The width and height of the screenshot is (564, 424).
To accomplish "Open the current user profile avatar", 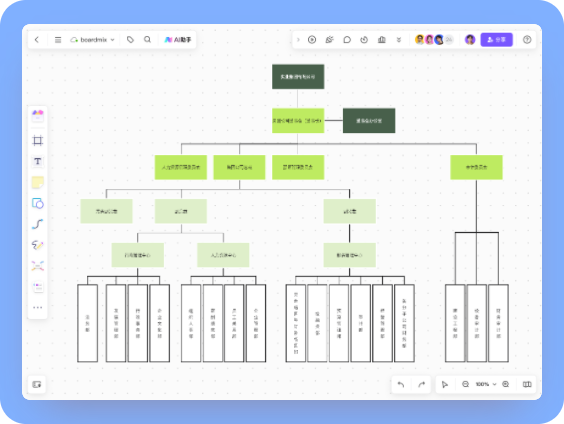I will click(x=470, y=40).
